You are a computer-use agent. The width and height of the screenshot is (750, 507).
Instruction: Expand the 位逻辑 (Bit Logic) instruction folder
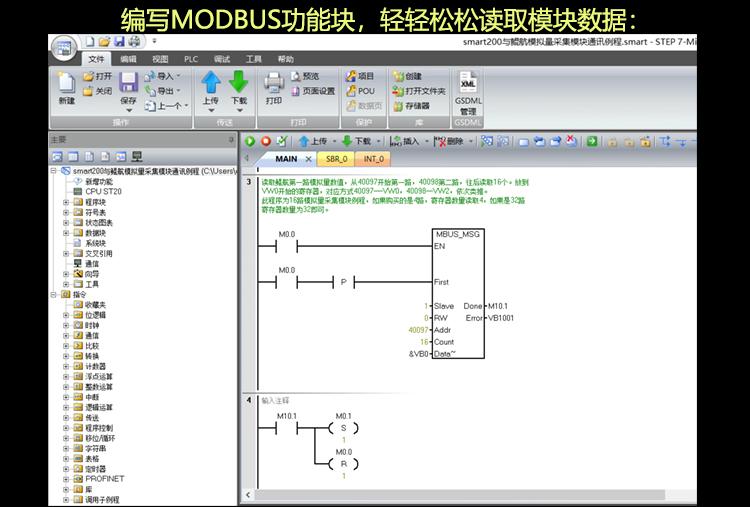click(x=67, y=314)
